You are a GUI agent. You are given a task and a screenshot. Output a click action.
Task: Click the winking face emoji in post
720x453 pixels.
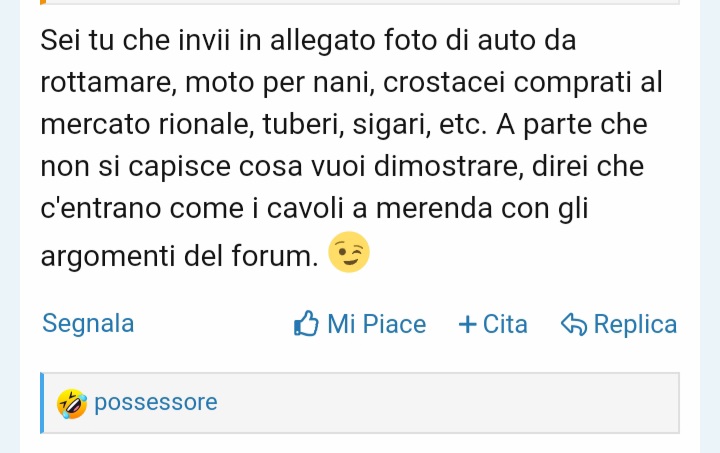click(x=349, y=252)
